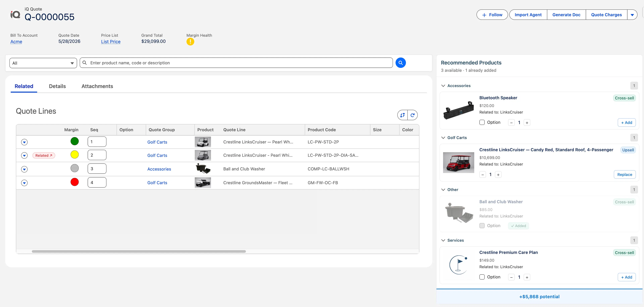Click the Bluetooth Speaker product image
Image resolution: width=644 pixels, height=307 pixels.
[459, 110]
